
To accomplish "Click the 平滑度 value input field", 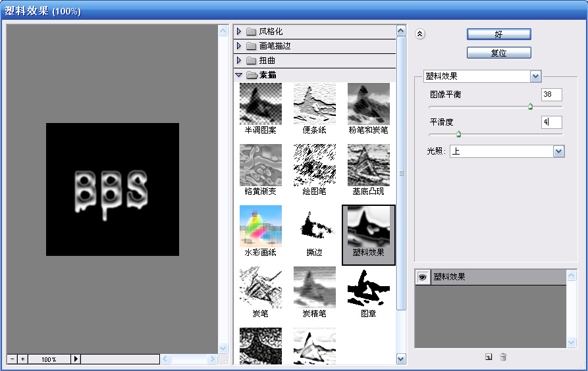I will (551, 122).
